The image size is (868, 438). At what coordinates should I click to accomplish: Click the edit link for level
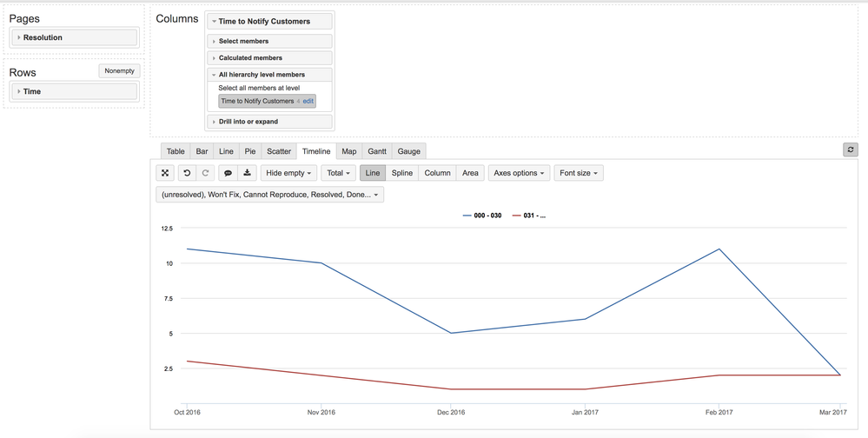308,102
